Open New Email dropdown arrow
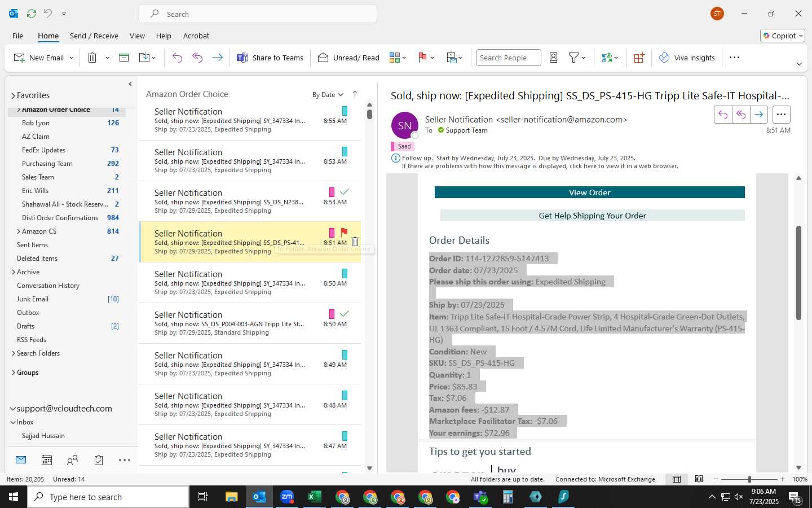This screenshot has height=508, width=812. pos(71,58)
